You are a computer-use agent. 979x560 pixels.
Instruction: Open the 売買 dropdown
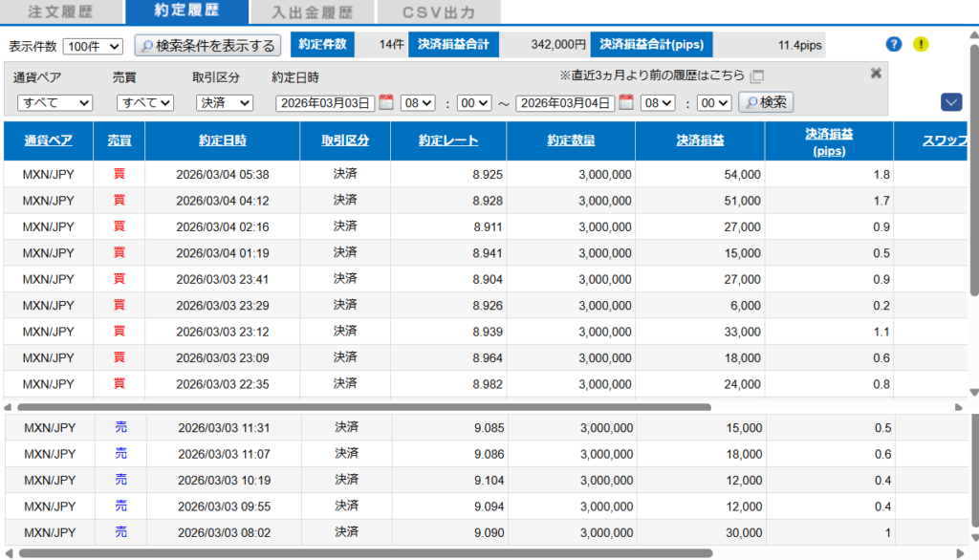pyautogui.click(x=145, y=103)
